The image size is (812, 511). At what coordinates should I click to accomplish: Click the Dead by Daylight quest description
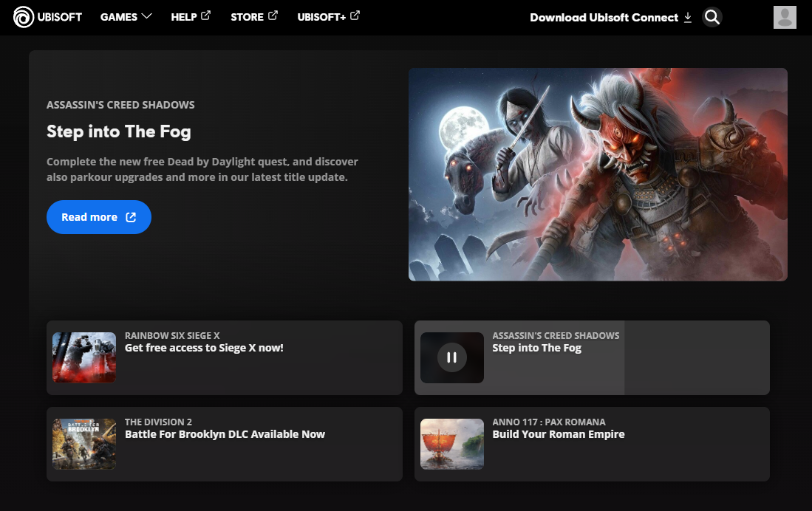click(x=202, y=169)
